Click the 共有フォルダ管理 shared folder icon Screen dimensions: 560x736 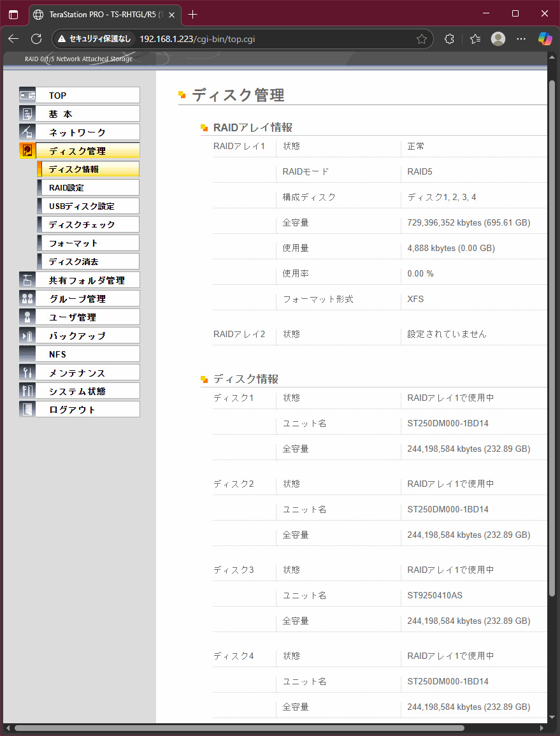tap(27, 280)
